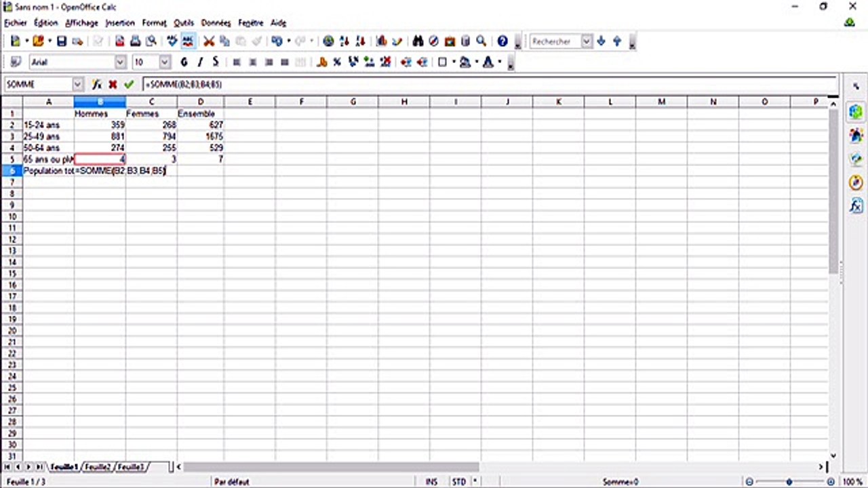Open the Format menu
Viewport: 868px width, 488px height.
154,23
